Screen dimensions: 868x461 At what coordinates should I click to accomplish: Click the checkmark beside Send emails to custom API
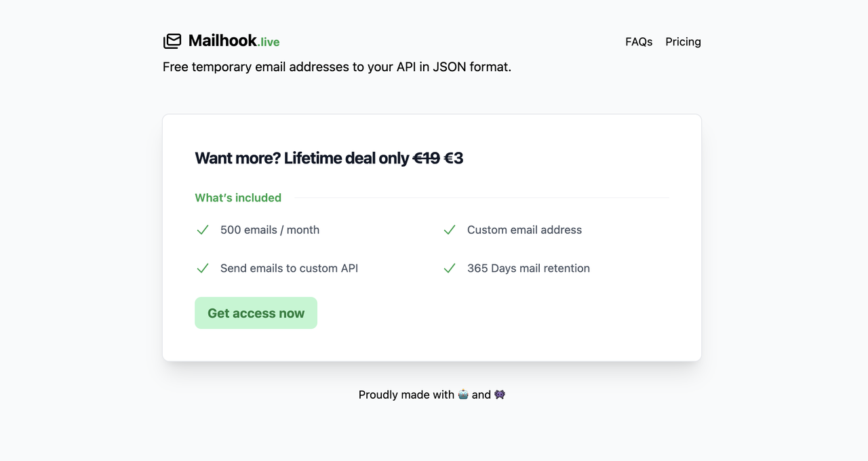202,268
